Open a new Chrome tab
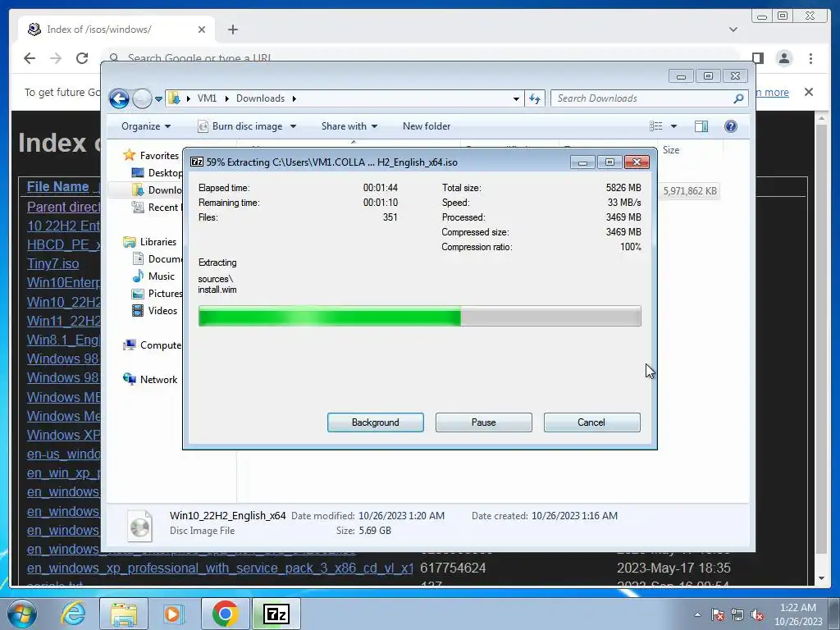Viewport: 840px width, 630px height. pyautogui.click(x=232, y=30)
